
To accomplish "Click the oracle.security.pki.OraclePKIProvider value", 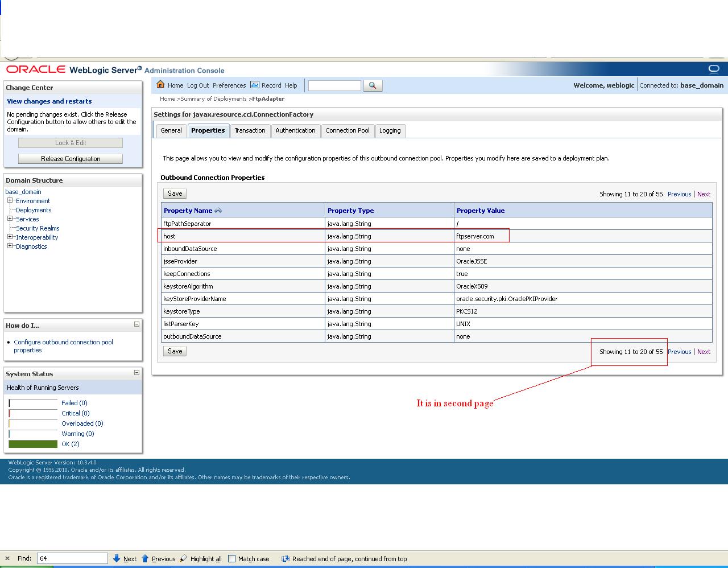I will [507, 299].
